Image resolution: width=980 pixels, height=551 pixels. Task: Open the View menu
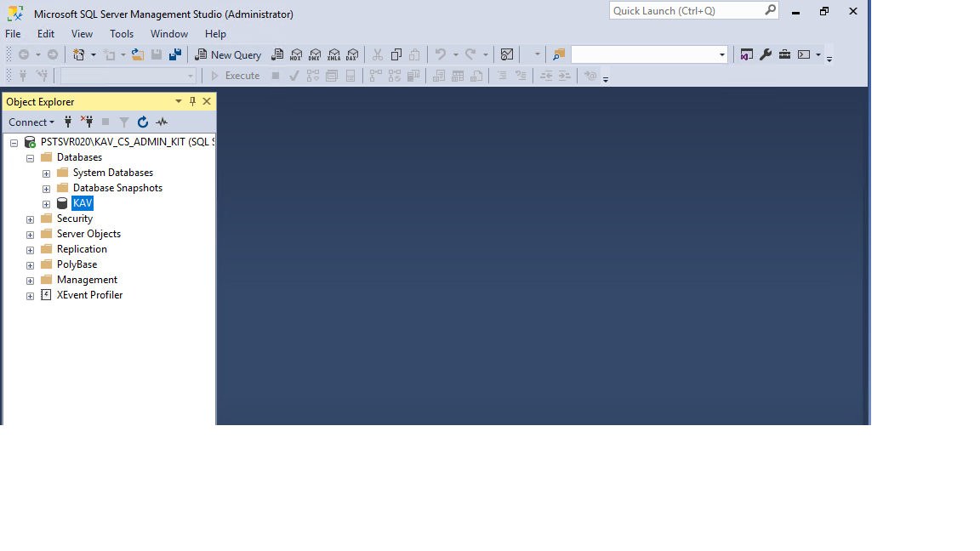coord(82,34)
